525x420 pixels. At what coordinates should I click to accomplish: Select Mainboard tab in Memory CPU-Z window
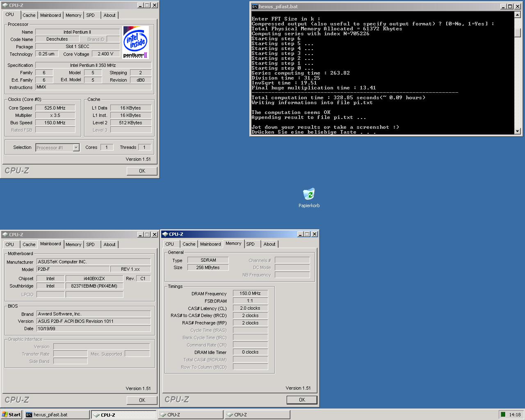coord(210,244)
